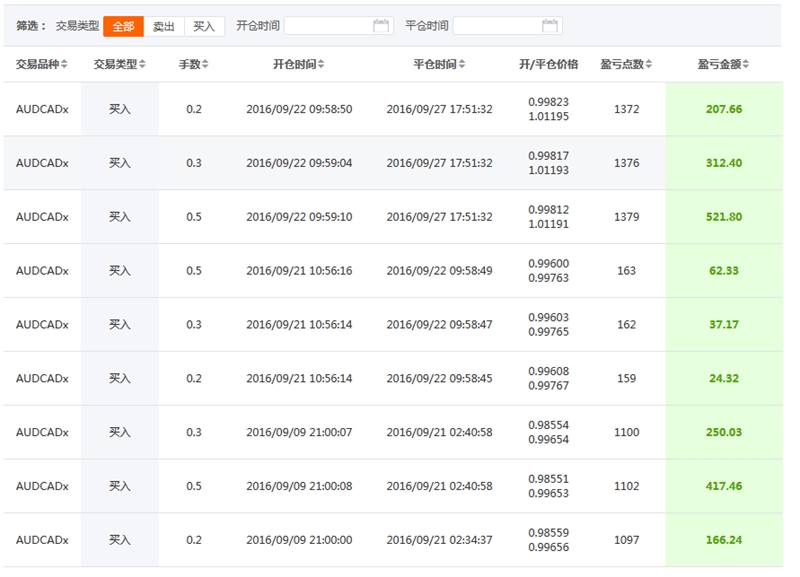Screen dimensions: 800x577
Task: Click open price 0.99823
Action: tap(548, 102)
